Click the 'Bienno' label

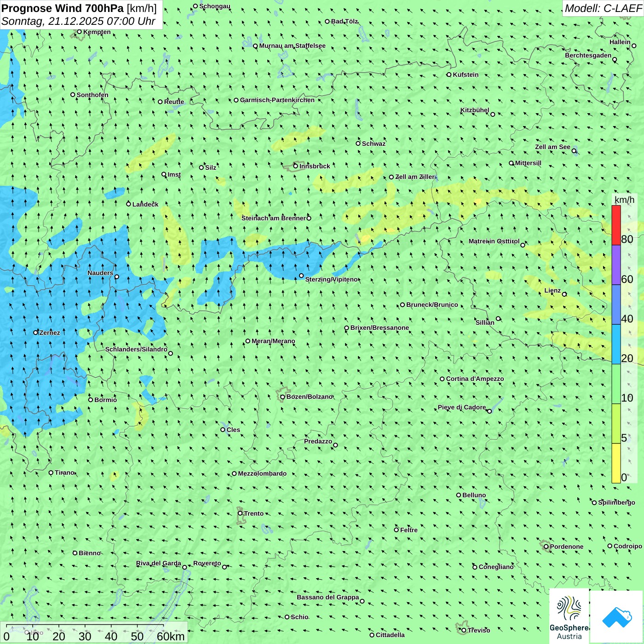(90, 553)
